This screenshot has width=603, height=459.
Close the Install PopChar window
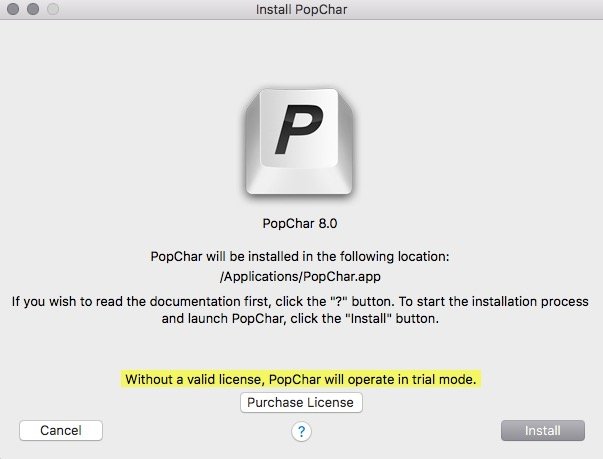tap(13, 9)
